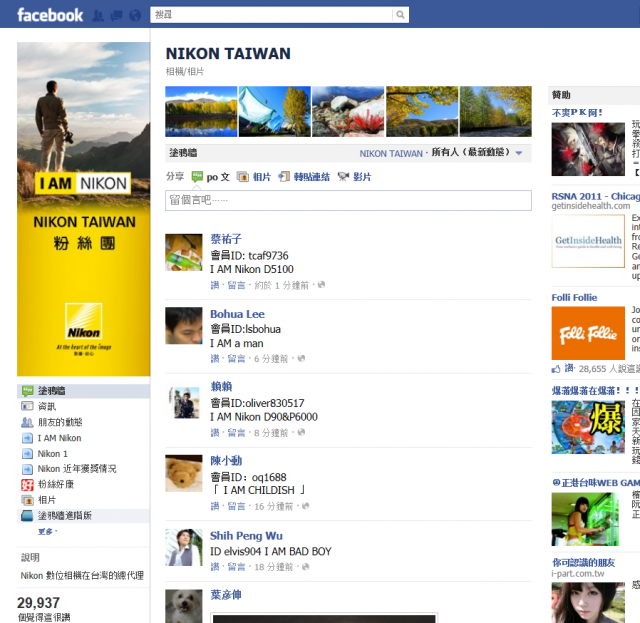
Task: Click the 朋友的動態 people icon
Action: [27, 422]
